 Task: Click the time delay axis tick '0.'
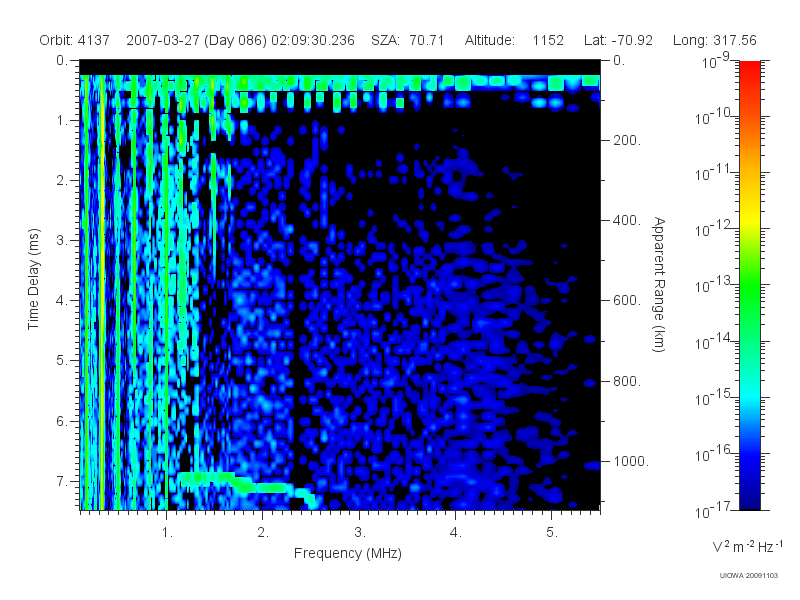pos(62,61)
